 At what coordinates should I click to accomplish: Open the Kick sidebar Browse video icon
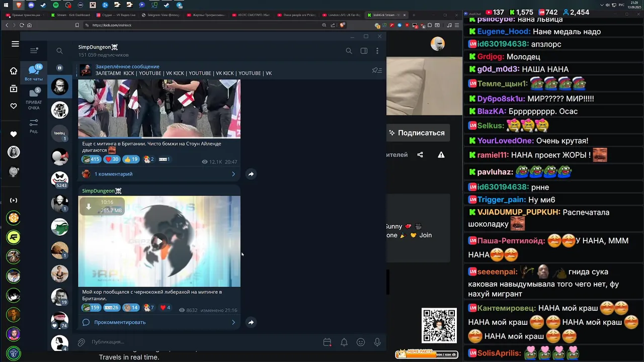click(14, 89)
